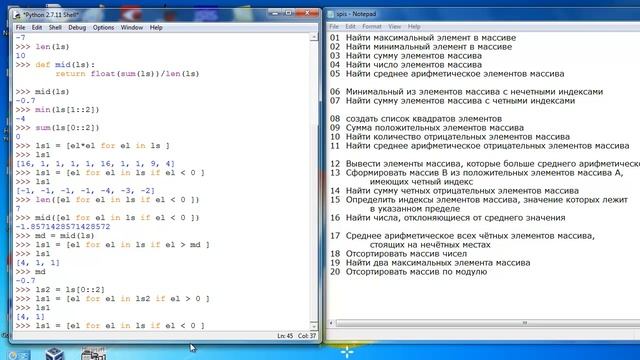Open Window menu in Python Shell

(132, 27)
